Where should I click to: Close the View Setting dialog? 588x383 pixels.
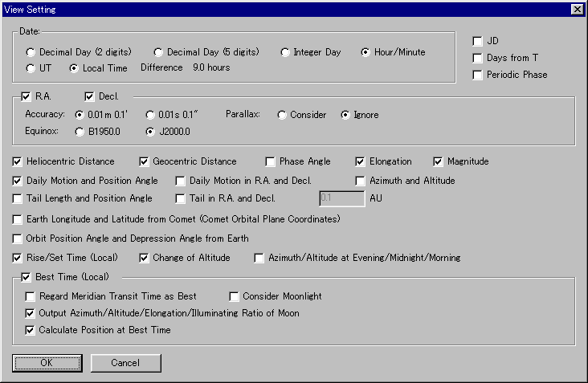576,9
